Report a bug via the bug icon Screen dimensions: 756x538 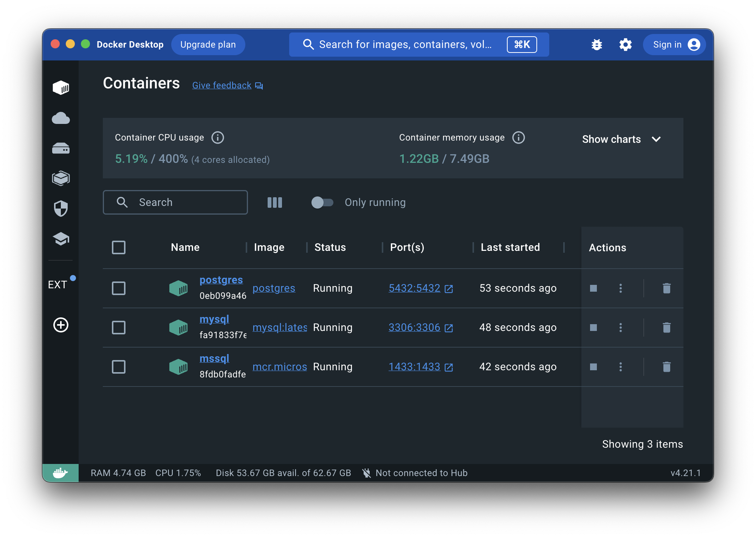pyautogui.click(x=596, y=44)
